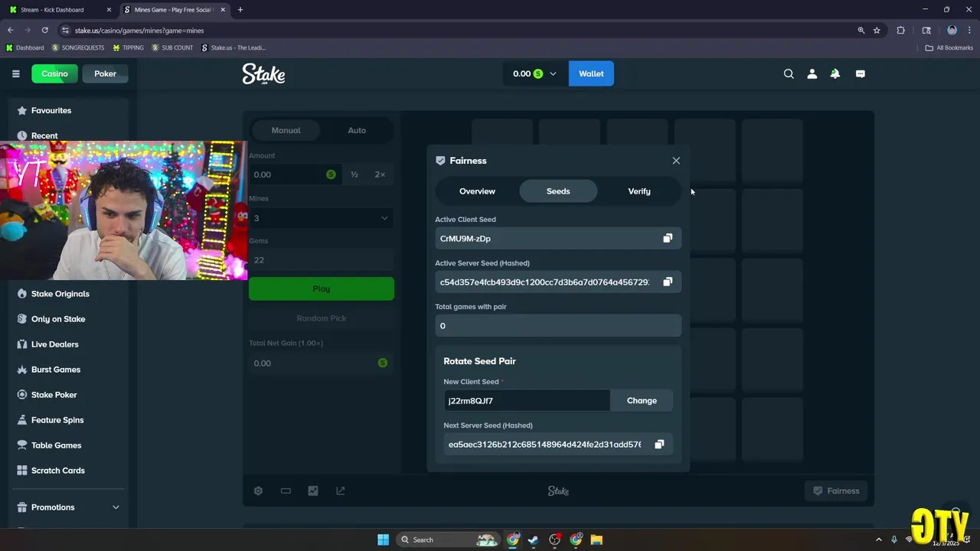The height and width of the screenshot is (551, 980).
Task: Open the TIPPING bookmark
Action: coord(128,48)
